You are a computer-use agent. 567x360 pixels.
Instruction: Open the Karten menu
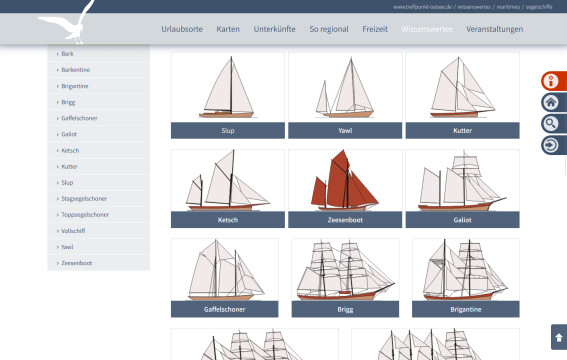[x=228, y=29]
